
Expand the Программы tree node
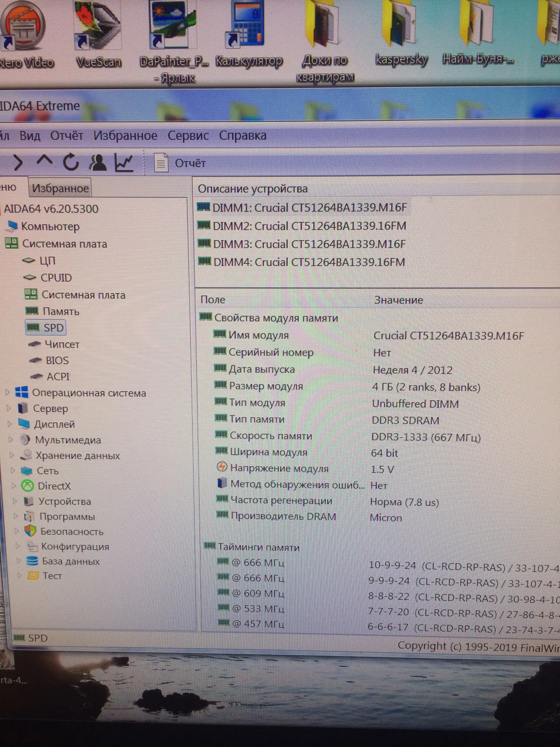(16, 517)
